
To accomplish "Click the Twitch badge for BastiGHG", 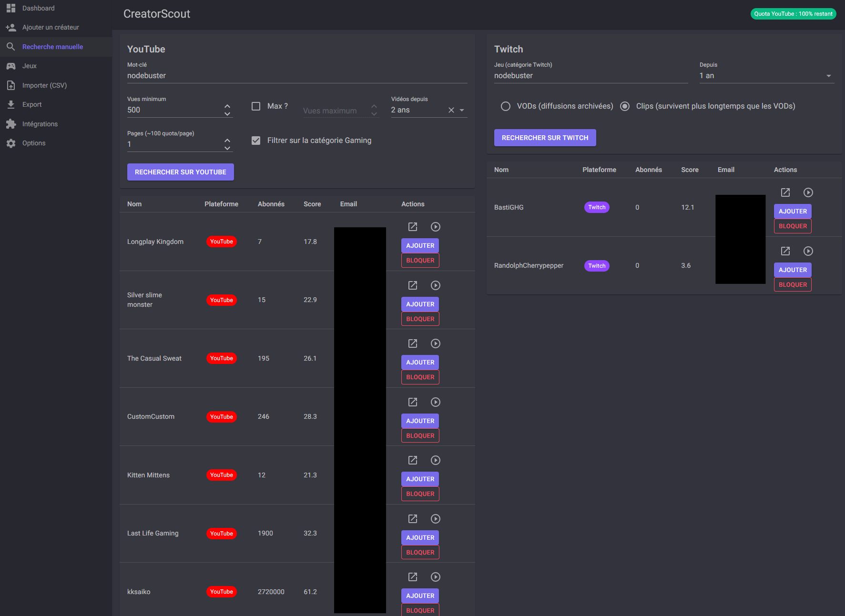I will (597, 207).
